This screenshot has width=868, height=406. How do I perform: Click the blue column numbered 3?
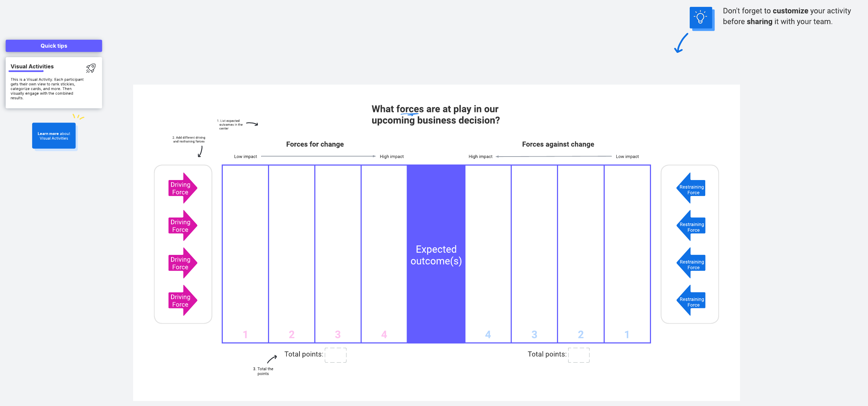coord(534,254)
